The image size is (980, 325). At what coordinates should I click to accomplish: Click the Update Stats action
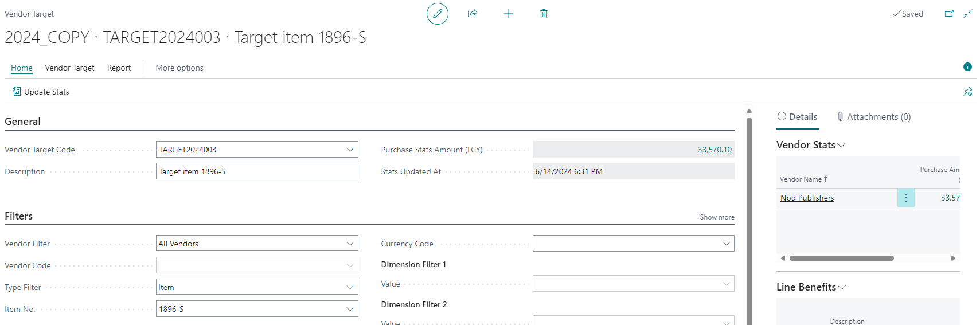pyautogui.click(x=41, y=92)
